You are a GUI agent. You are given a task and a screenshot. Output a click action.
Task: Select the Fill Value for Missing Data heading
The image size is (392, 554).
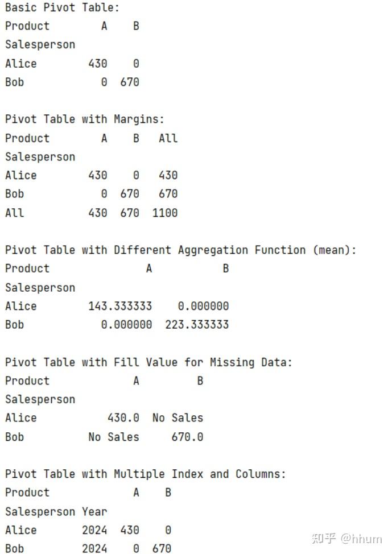click(x=148, y=362)
